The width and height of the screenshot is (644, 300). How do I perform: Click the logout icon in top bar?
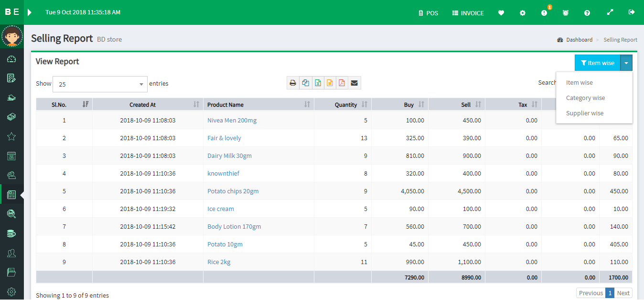click(632, 12)
